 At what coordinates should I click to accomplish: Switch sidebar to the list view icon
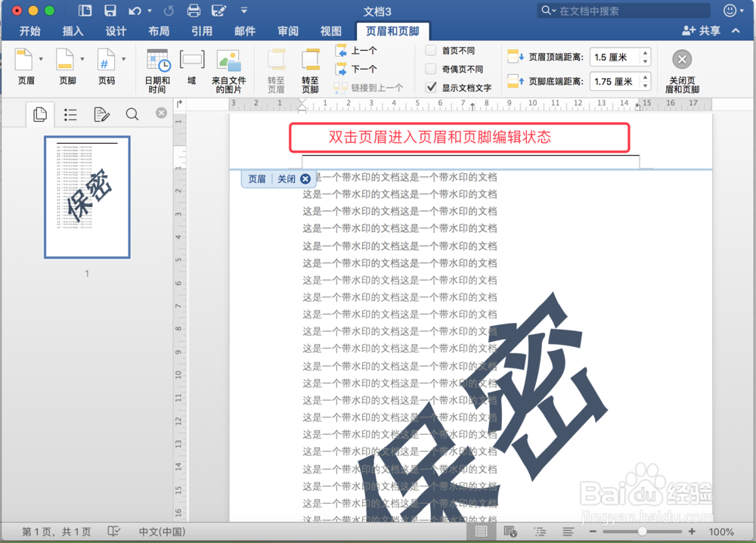[70, 114]
